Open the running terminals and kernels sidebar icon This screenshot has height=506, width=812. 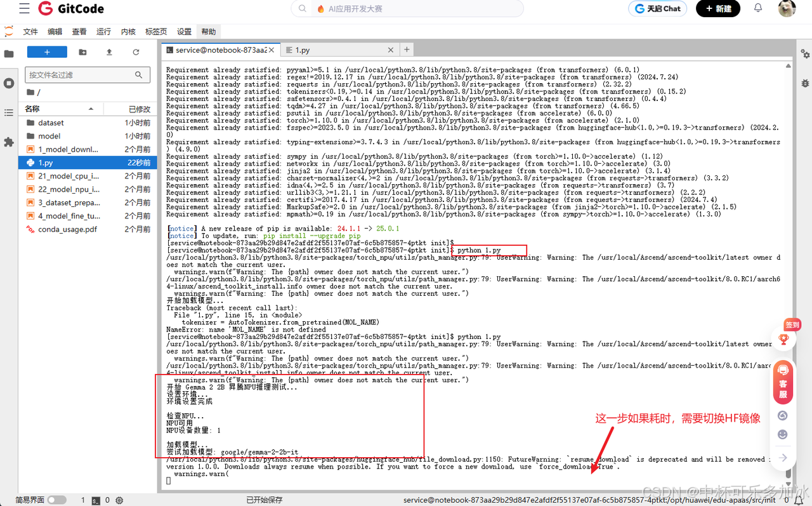tap(9, 83)
